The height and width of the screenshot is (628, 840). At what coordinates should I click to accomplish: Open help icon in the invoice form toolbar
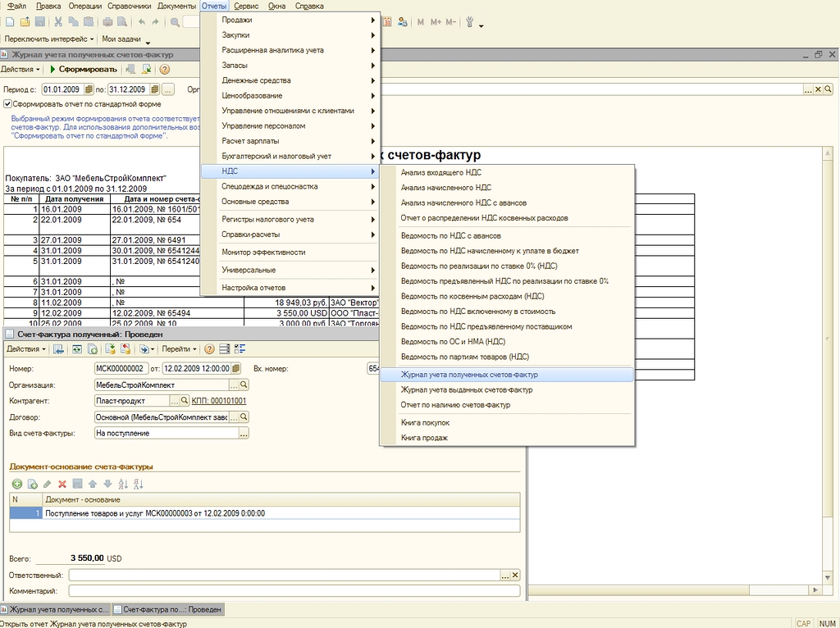pos(209,349)
